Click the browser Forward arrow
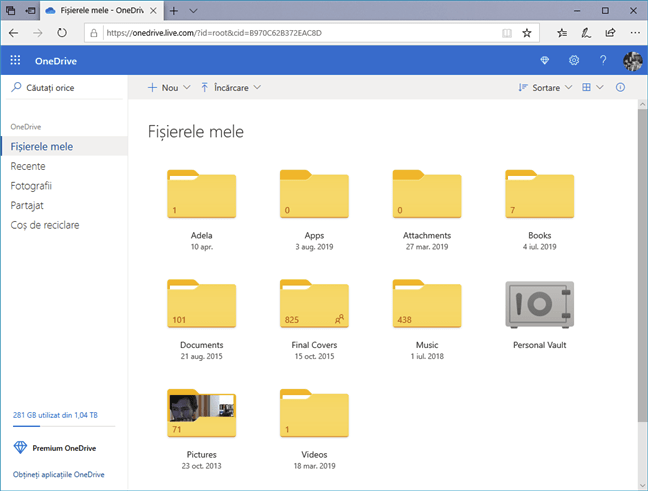Screen dimensions: 648x491 38,33
